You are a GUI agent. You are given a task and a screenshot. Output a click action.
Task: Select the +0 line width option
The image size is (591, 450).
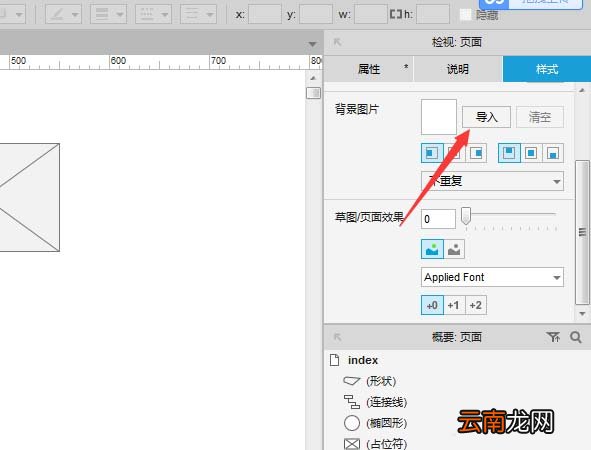click(x=432, y=305)
